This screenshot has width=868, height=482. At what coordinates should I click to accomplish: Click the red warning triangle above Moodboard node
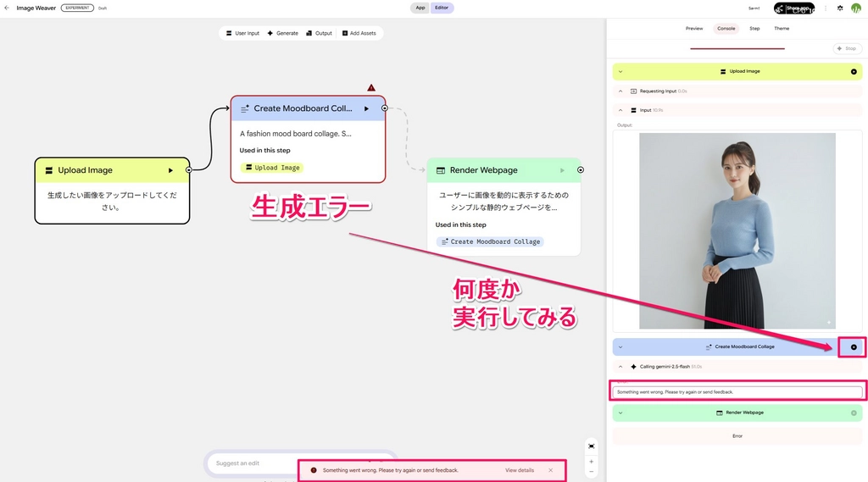click(x=371, y=87)
